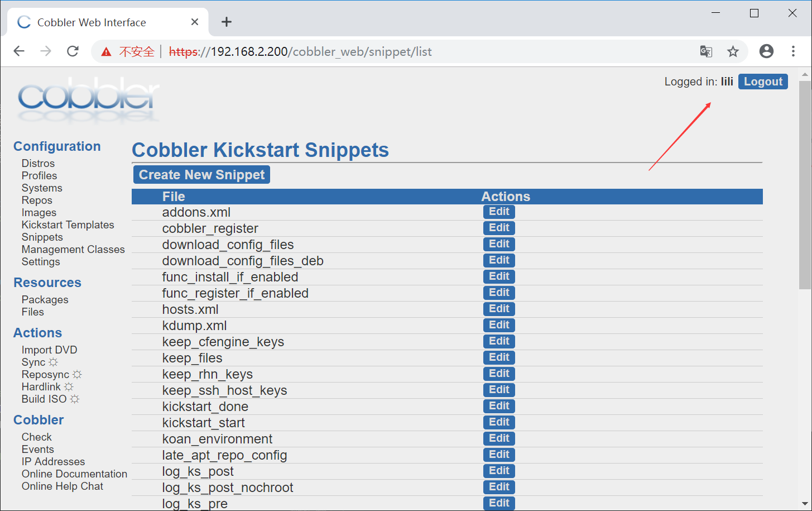Screen dimensions: 812x511
Task: Edit the addons.xml snippet
Action: (499, 212)
